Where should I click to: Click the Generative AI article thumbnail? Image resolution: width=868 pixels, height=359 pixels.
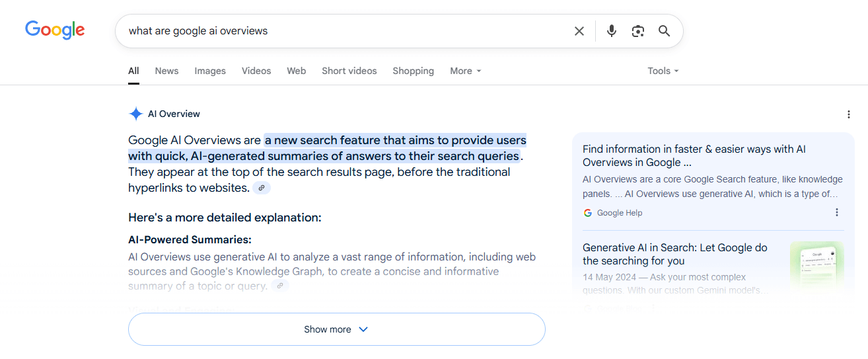pos(816,267)
